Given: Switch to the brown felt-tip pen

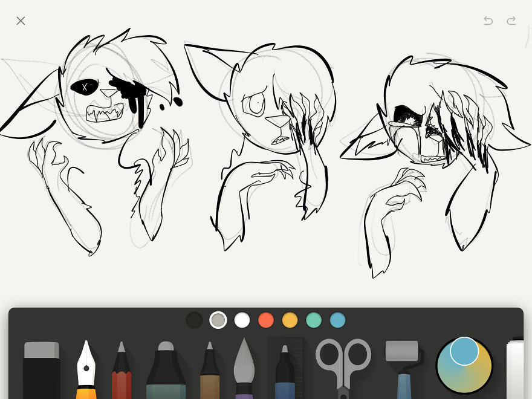Looking at the screenshot, I should [x=209, y=370].
